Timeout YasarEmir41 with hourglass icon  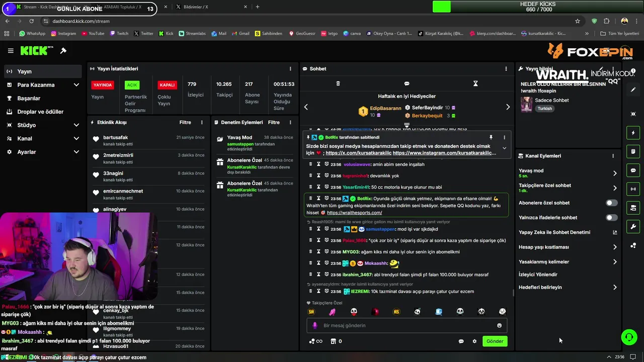(318, 187)
